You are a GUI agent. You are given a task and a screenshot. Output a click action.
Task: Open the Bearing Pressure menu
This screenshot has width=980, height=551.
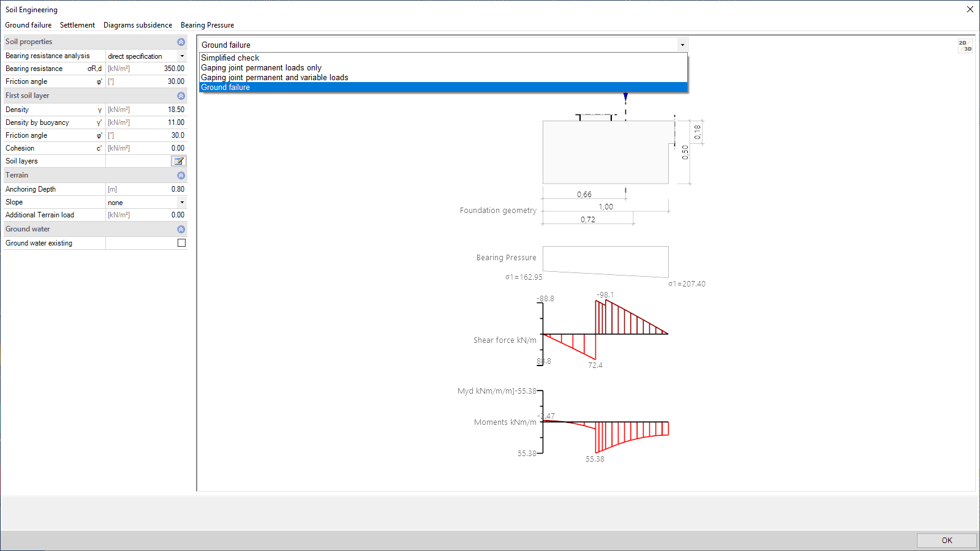click(x=207, y=25)
